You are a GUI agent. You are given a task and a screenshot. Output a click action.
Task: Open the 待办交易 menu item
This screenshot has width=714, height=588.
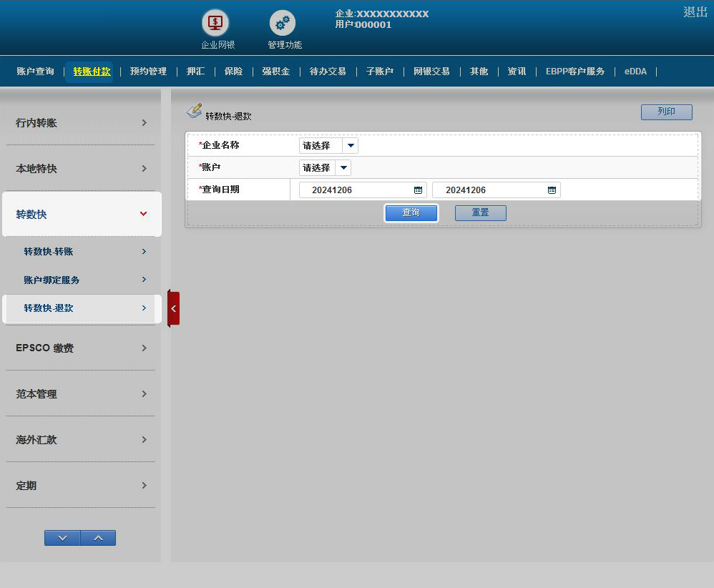[328, 72]
